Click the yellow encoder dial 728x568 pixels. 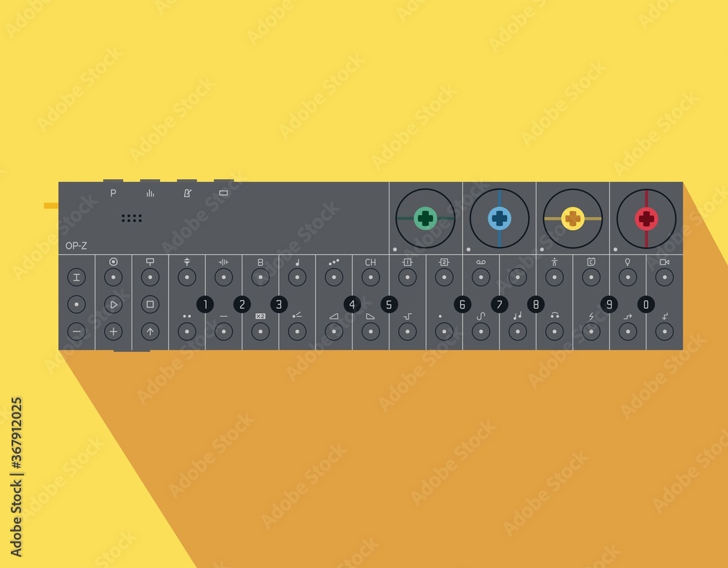click(x=573, y=218)
